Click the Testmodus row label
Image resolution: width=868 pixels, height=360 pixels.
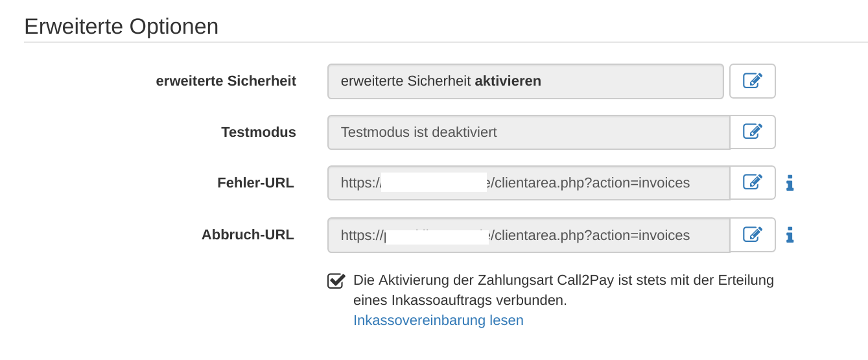(259, 132)
